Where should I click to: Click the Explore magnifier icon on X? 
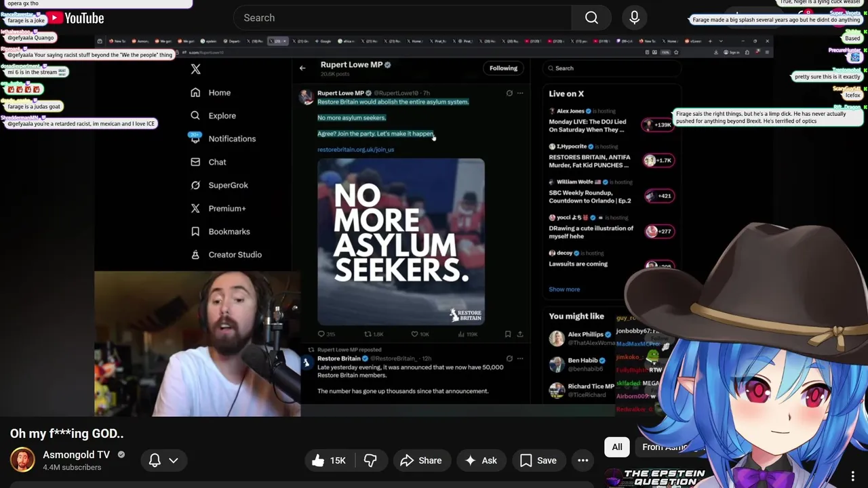coord(195,116)
